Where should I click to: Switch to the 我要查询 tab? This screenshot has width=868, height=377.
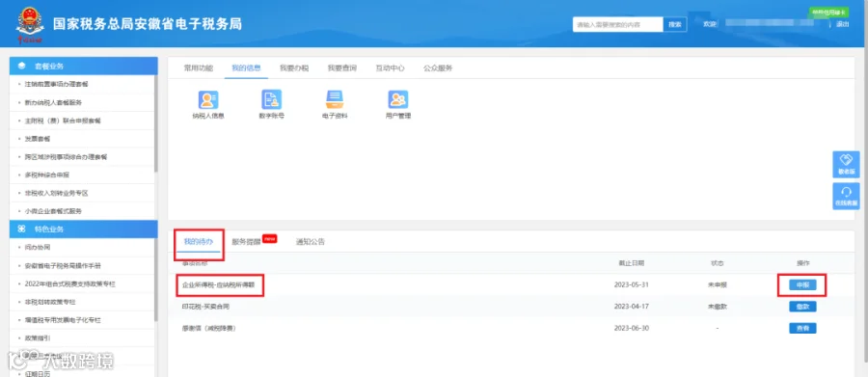click(341, 68)
